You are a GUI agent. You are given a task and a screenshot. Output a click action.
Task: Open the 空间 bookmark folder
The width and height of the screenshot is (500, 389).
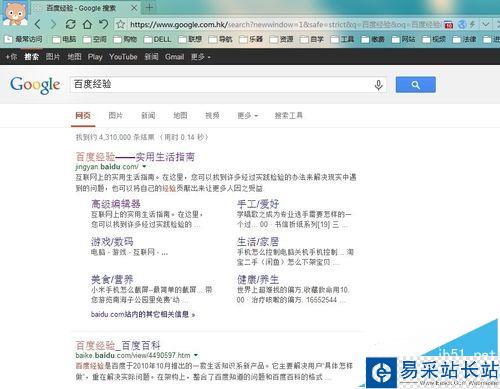[95, 39]
